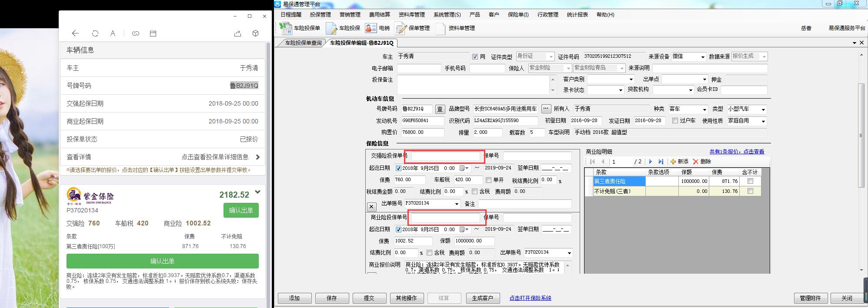Click the 提交 button
868x308 pixels.
369,298
